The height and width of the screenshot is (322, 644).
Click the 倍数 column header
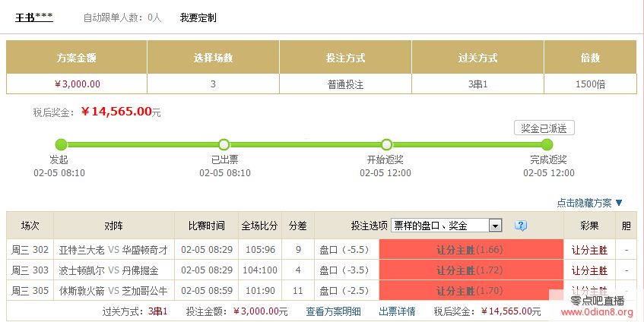[x=590, y=58]
